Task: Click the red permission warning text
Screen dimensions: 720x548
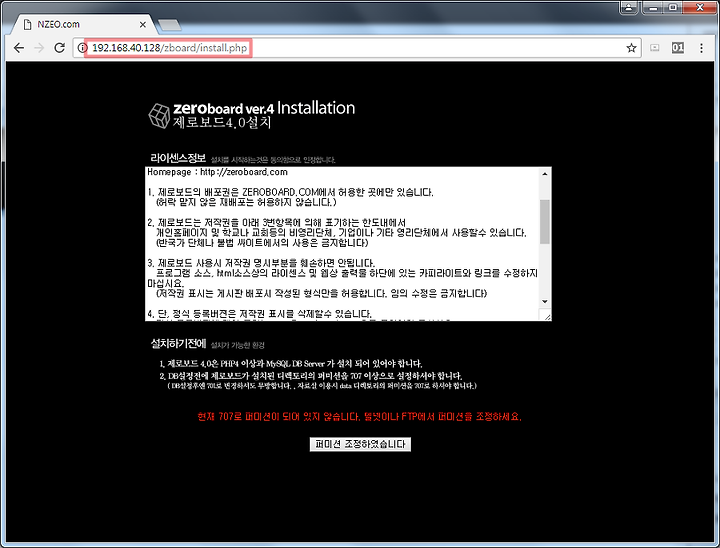Action: (360, 417)
